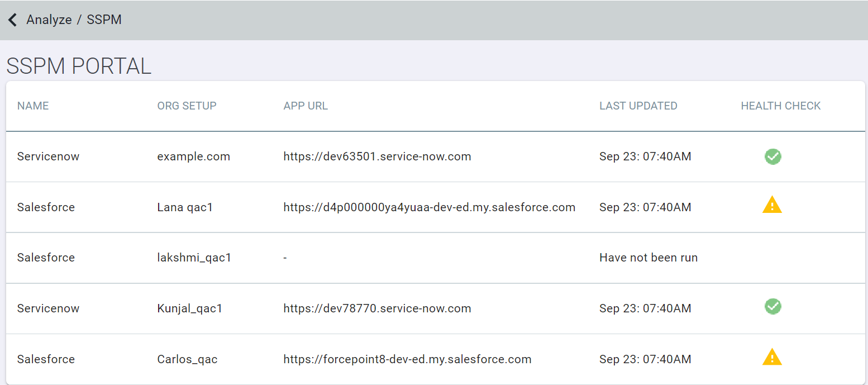Open the forcepoint8-dev-ed salesforce URL
Screen dimensions: 868x385
coord(407,359)
